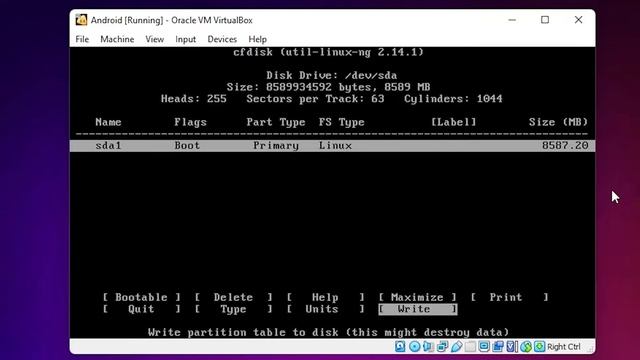Screen dimensions: 640x360
Task: Click the Size (MB) column header
Action: click(558, 122)
